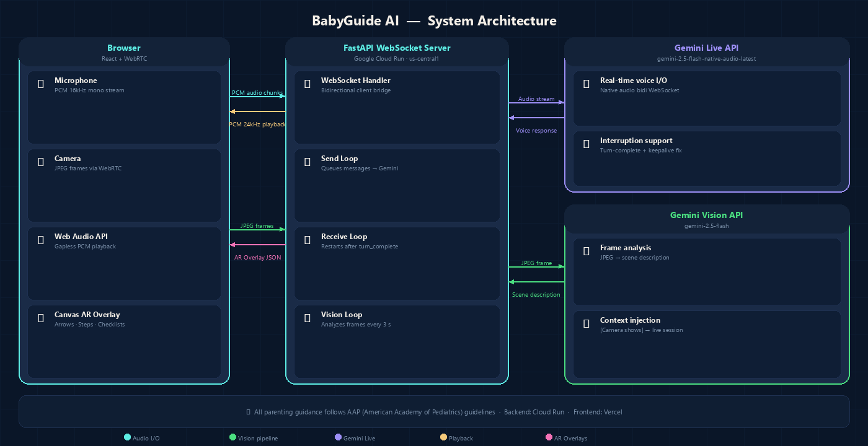Select the Canvas AR Overlay card icon
Image resolution: width=868 pixels, height=446 pixels.
click(41, 318)
